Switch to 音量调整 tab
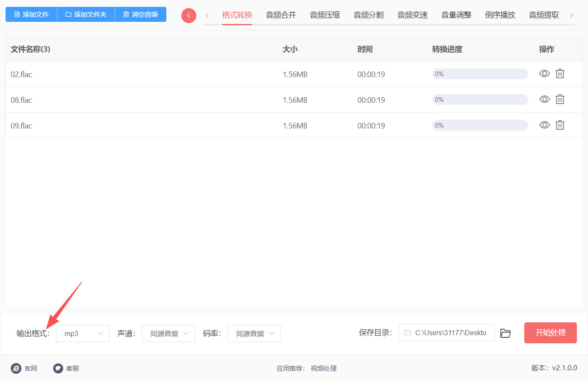Screen dimensions: 588x381 456,15
